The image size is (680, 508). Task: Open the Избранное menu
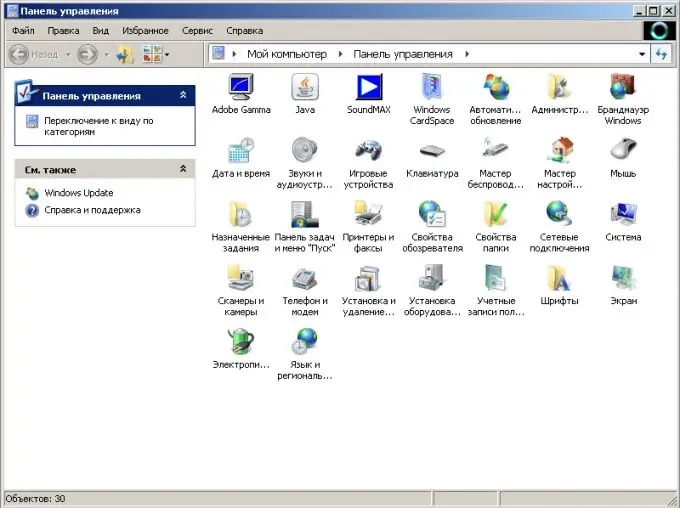pos(145,31)
